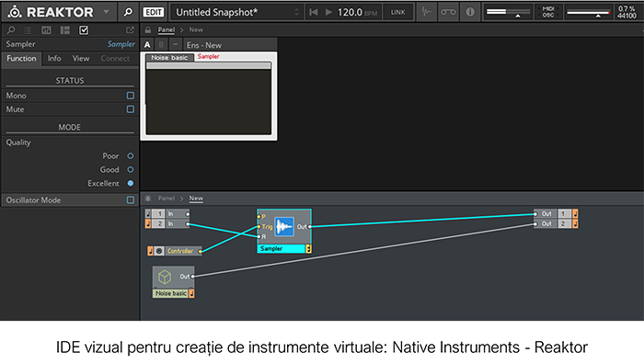Click the sample waveform icon in toolbar
Image resolution: width=644 pixels, height=364 pixels.
point(426,12)
